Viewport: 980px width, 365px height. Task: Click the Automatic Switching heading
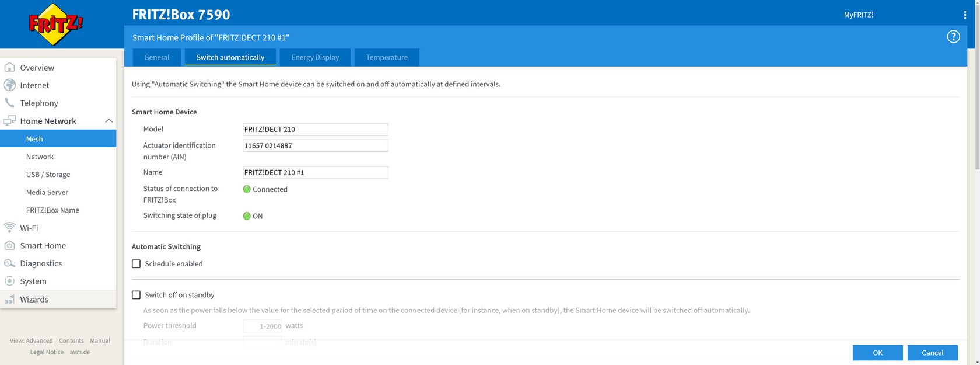(166, 246)
